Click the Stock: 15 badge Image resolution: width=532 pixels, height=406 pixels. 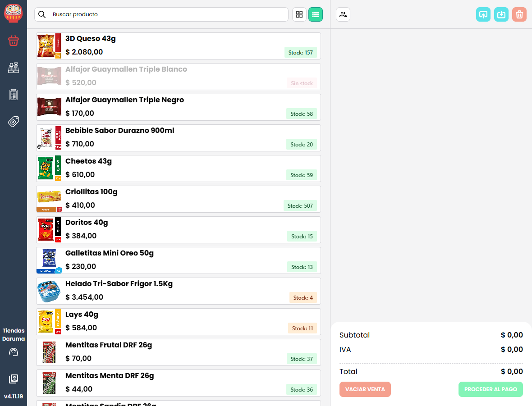coord(302,237)
